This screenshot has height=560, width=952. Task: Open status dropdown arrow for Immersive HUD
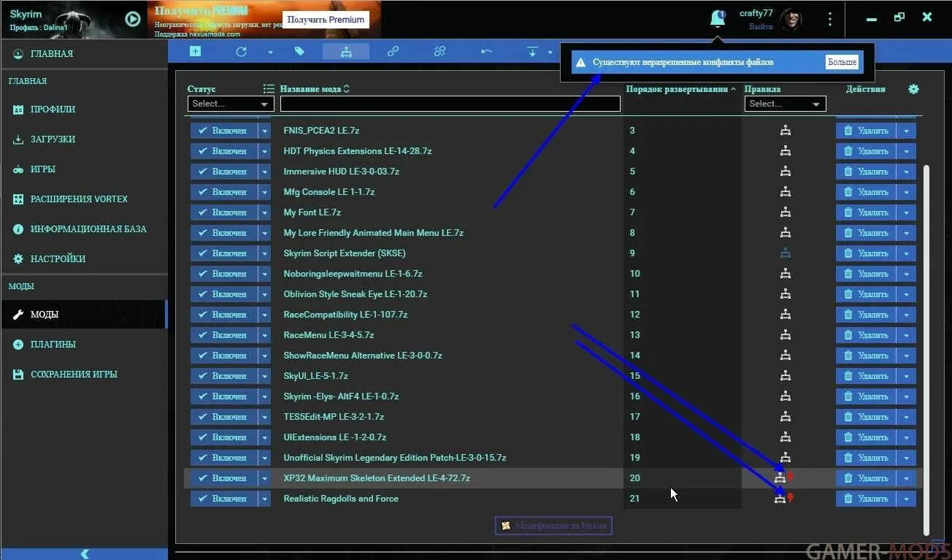point(264,172)
